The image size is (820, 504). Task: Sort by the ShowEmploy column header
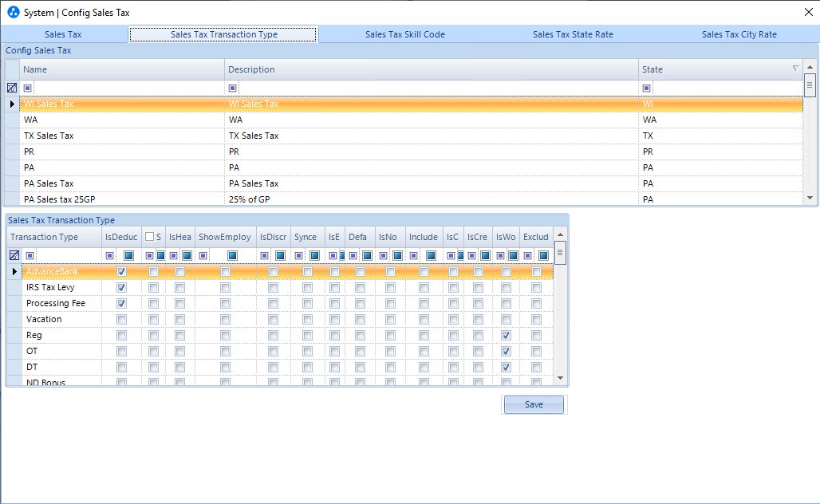click(225, 237)
